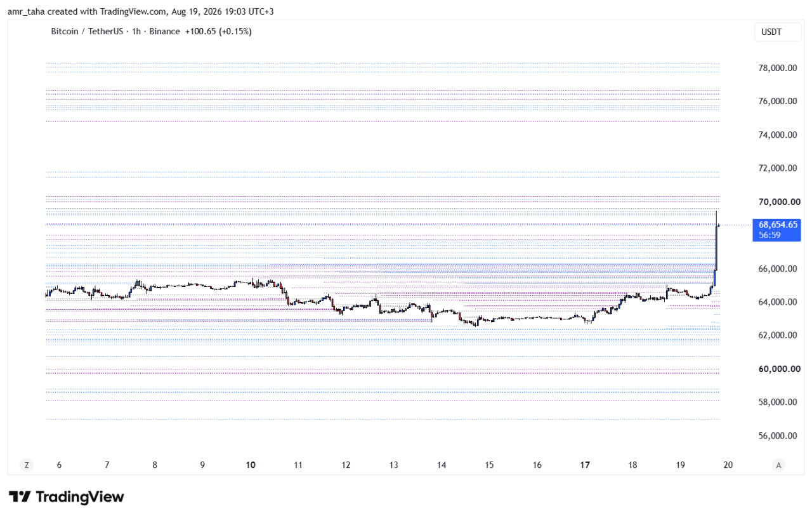This screenshot has height=518, width=812.
Task: Click the +100.65 (+0.15%) change value
Action: 218,31
